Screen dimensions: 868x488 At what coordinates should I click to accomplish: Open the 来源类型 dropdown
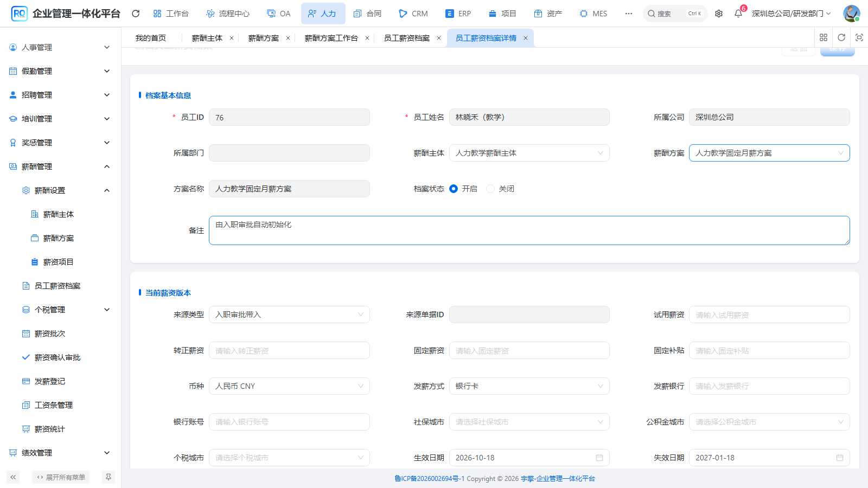(x=289, y=314)
